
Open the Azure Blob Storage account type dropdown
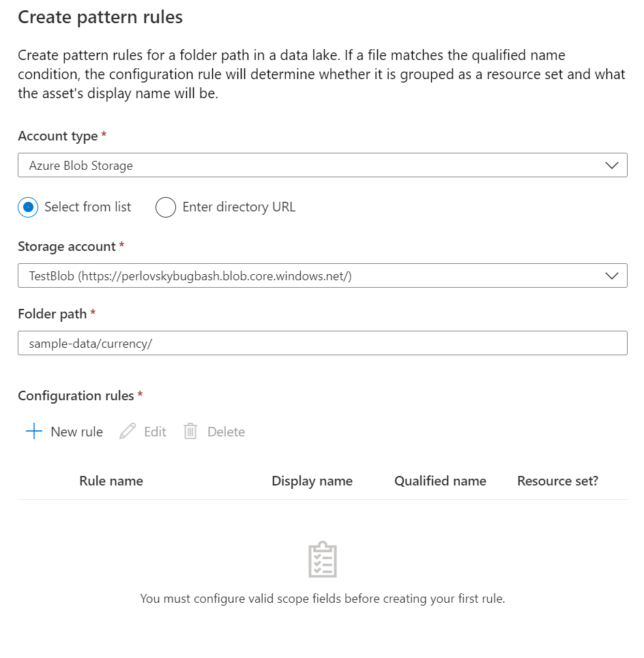coord(322,165)
